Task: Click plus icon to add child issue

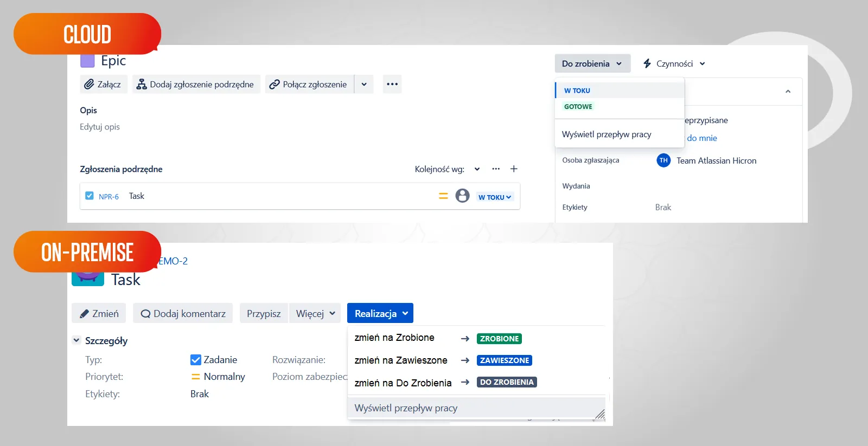Action: [514, 169]
